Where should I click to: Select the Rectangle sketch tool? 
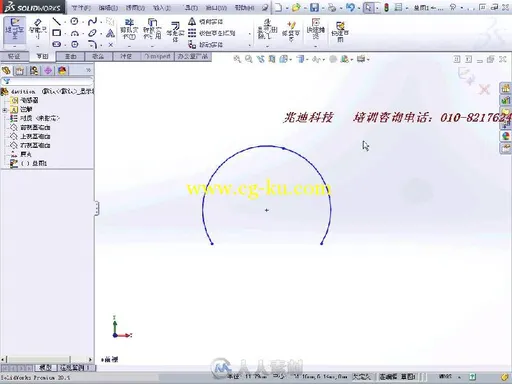(57, 33)
